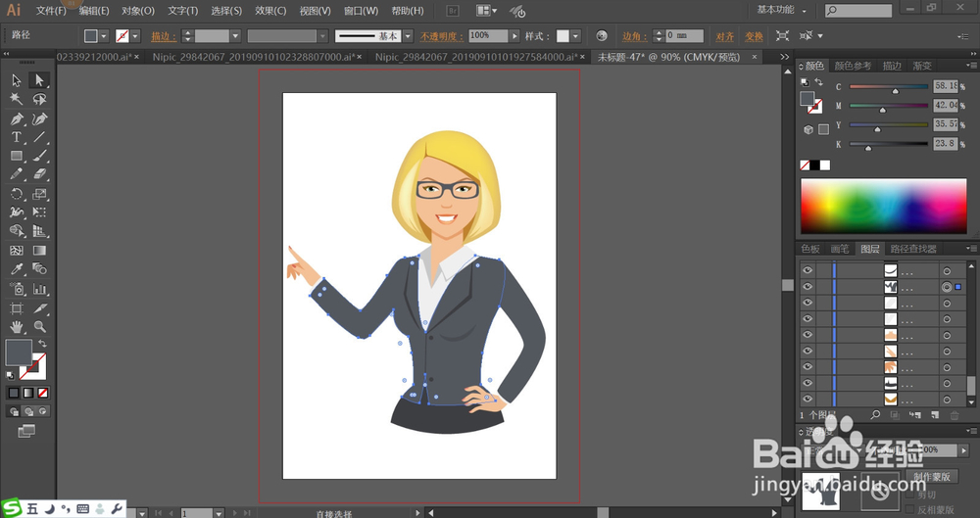This screenshot has width=980, height=518.
Task: Select the Rotate tool
Action: (17, 194)
